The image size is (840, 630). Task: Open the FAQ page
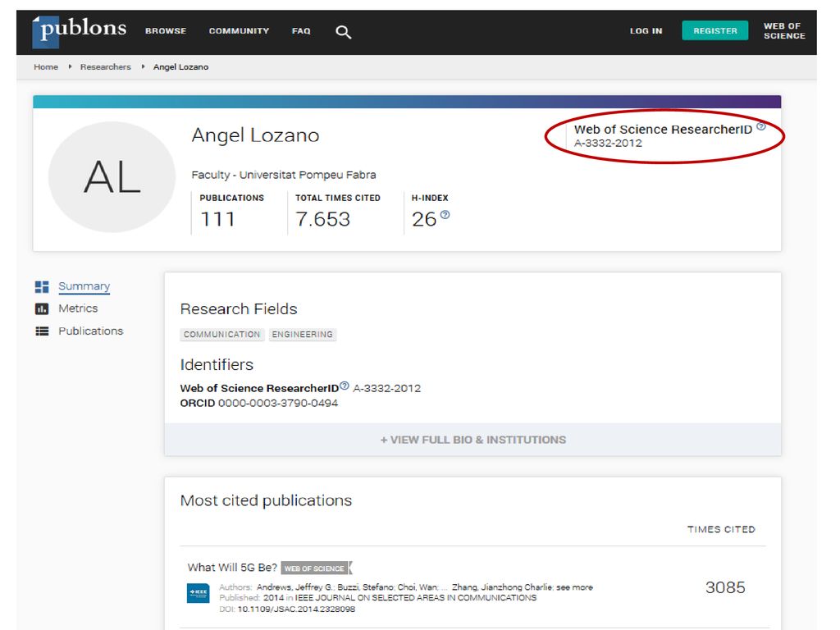301,31
